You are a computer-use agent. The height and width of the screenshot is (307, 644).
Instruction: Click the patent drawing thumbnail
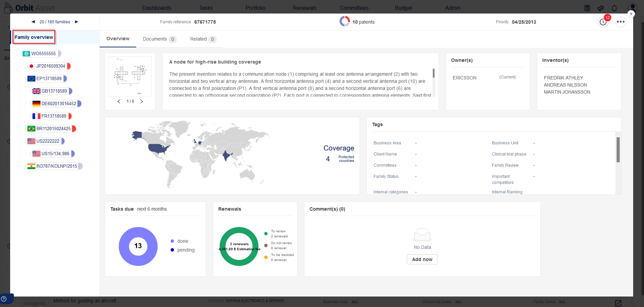tap(130, 76)
